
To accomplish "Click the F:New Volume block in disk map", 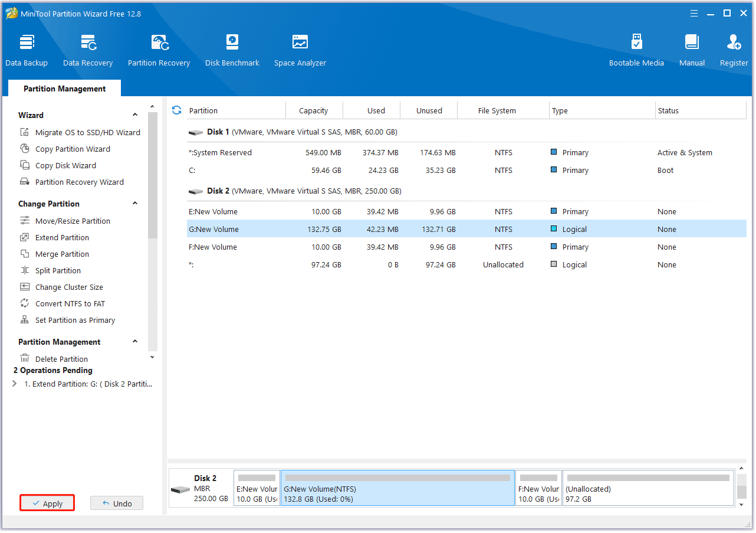I will pos(538,488).
